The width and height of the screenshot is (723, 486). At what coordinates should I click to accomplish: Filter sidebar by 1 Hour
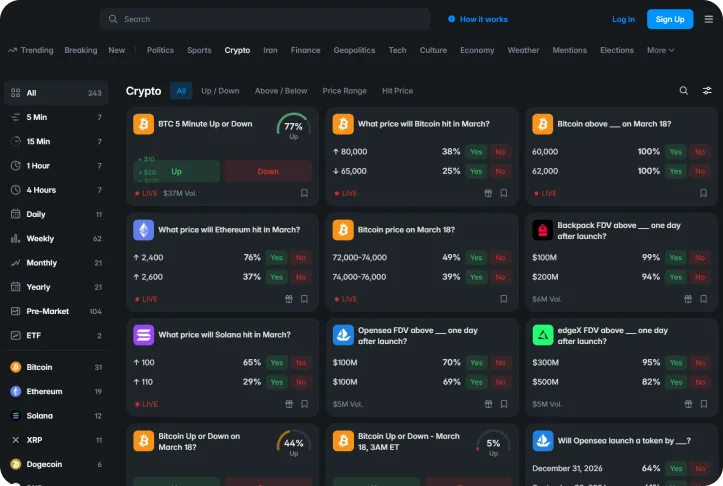(56, 166)
